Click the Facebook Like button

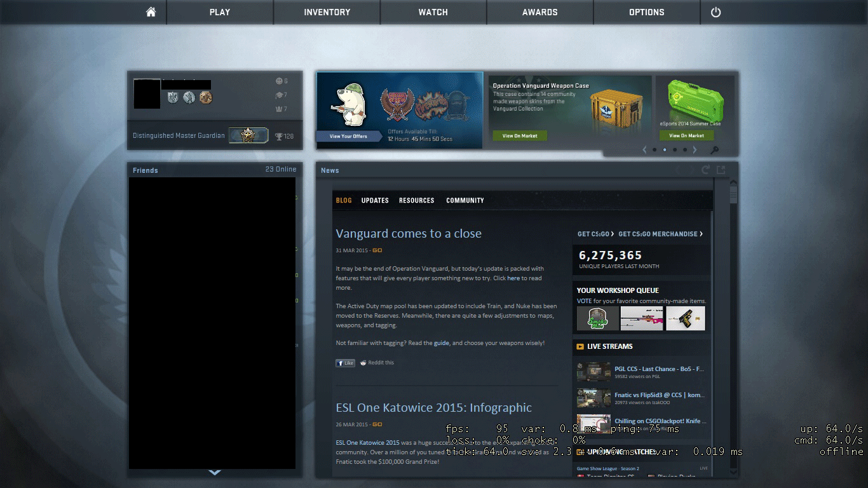click(x=345, y=363)
